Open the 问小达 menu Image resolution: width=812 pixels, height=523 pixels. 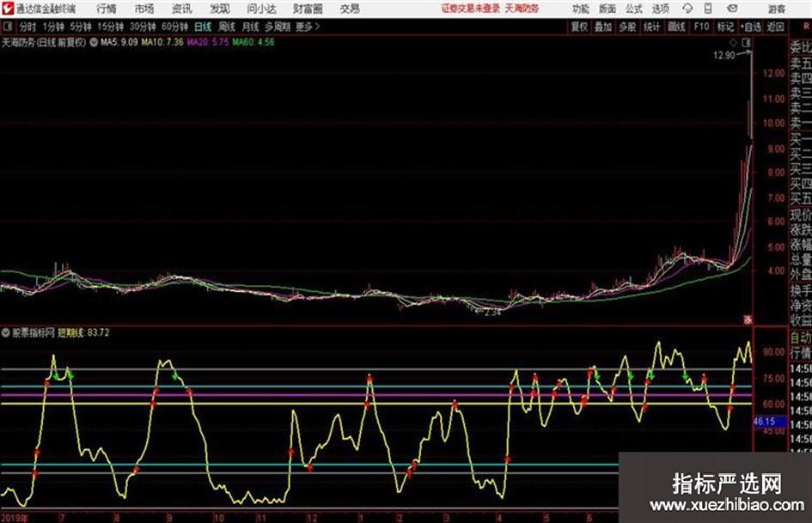tap(261, 9)
